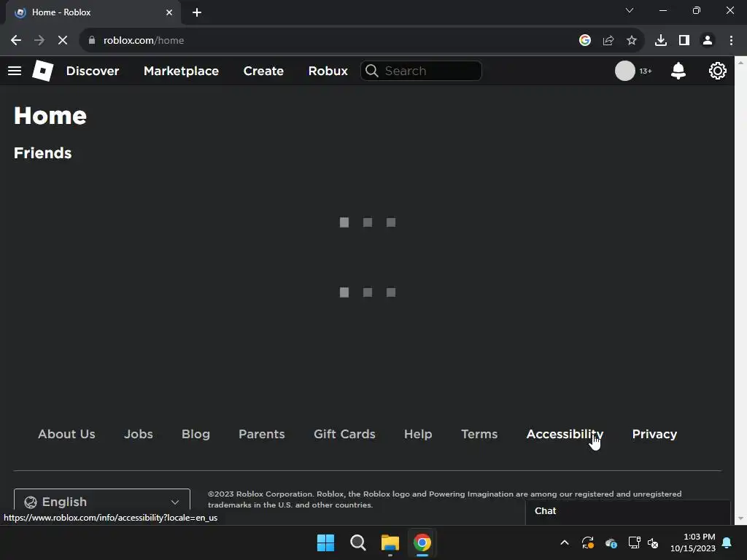This screenshot has width=747, height=560.
Task: Open the taskbar clock and date
Action: tap(693, 542)
